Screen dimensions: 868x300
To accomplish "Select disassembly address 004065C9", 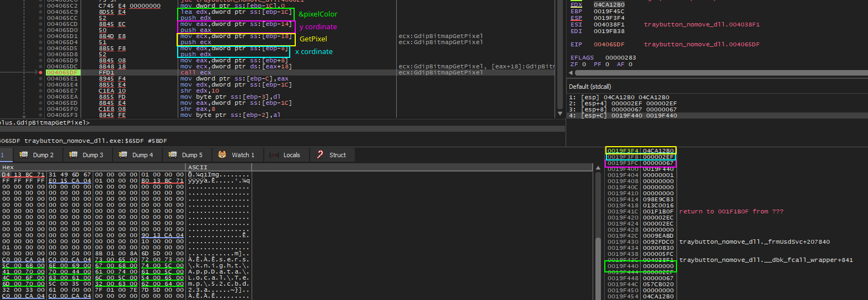I will click(62, 12).
